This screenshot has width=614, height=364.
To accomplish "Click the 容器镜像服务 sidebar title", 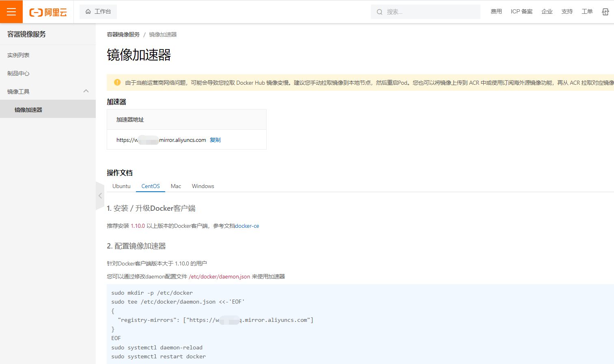I will tap(26, 34).
